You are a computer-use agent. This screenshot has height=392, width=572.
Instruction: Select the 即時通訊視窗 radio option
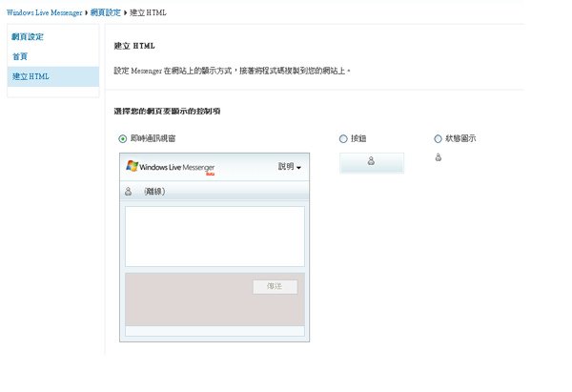tap(123, 138)
